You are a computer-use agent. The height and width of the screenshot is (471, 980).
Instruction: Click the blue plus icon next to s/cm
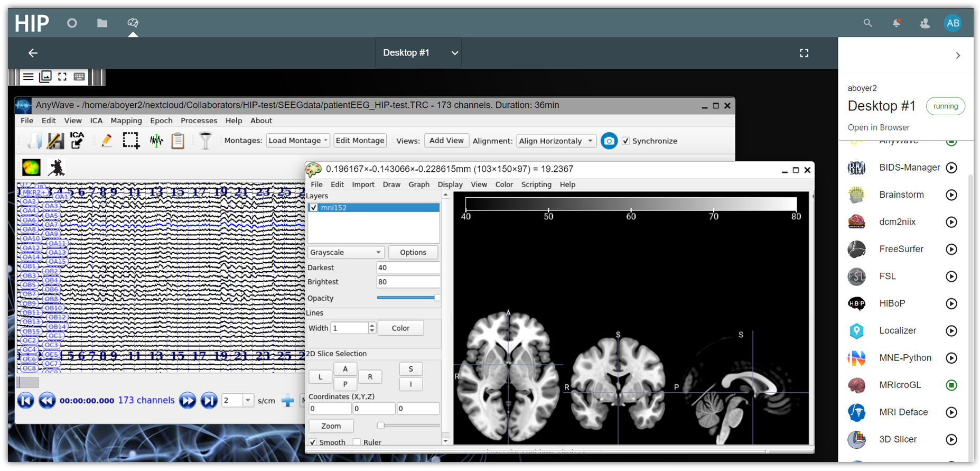tap(288, 401)
